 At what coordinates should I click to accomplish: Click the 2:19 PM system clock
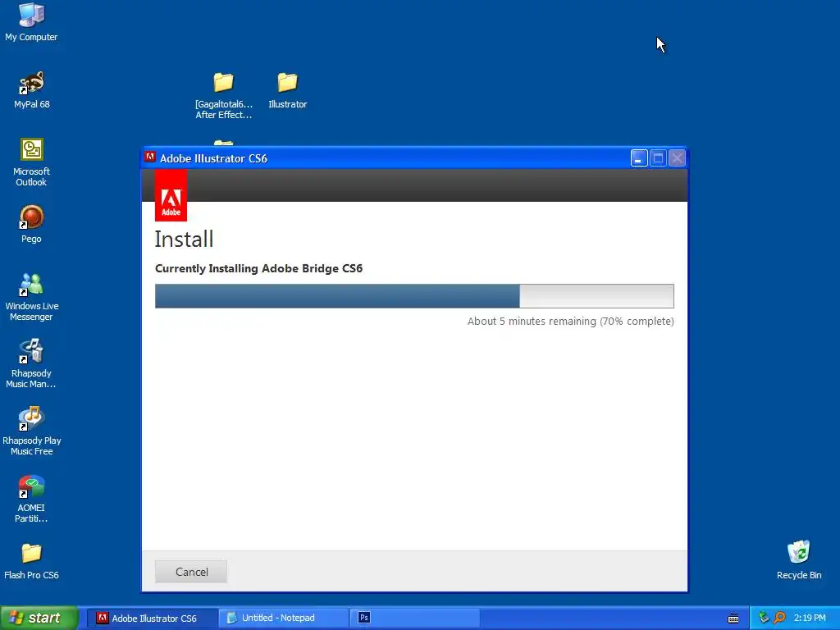[x=810, y=618]
